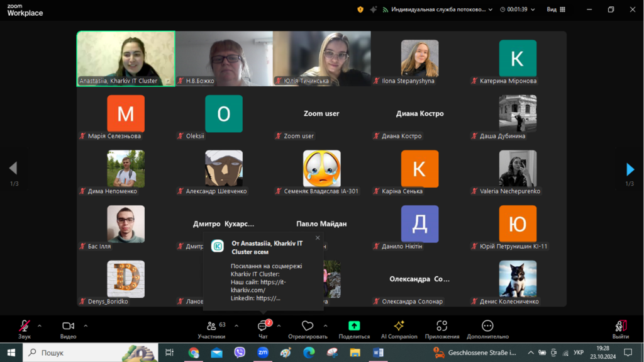Open File Explorer from taskbar
The image size is (644, 362).
pyautogui.click(x=355, y=353)
